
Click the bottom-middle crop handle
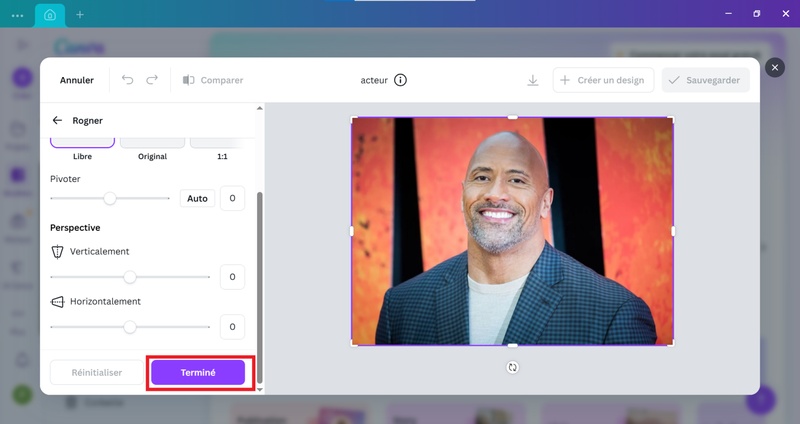point(512,345)
